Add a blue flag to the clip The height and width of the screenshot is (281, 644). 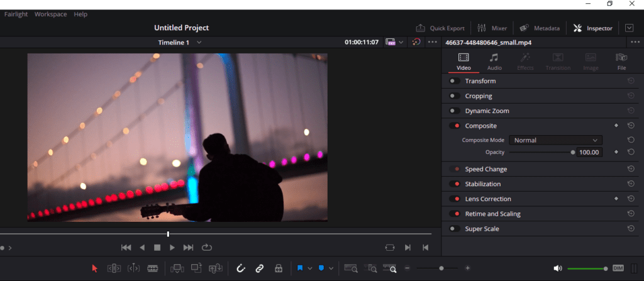coord(300,268)
